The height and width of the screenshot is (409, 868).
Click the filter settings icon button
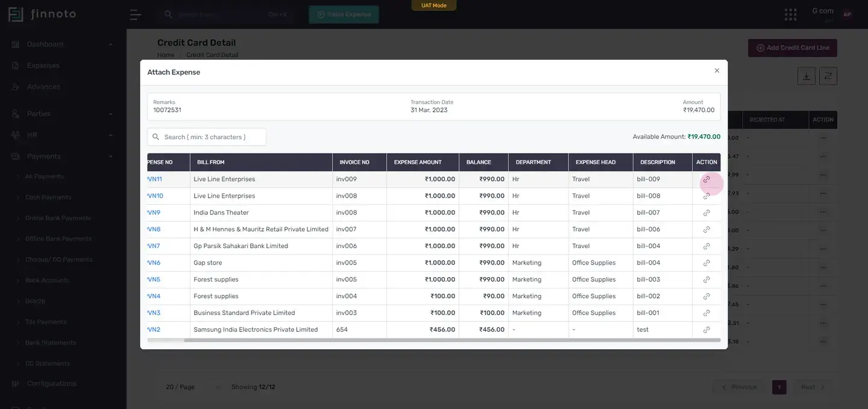(828, 76)
